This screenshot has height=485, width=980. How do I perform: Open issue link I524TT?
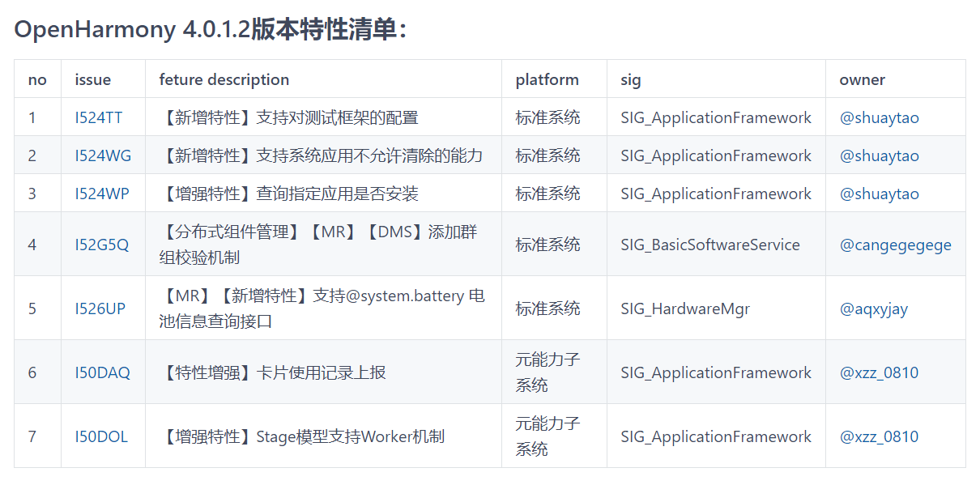click(99, 117)
